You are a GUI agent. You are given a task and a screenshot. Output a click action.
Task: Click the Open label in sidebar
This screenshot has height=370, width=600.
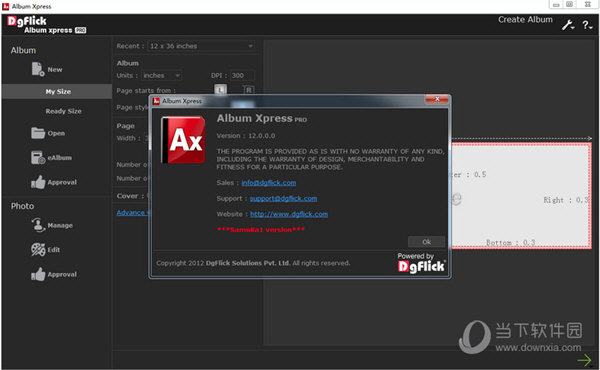56,133
